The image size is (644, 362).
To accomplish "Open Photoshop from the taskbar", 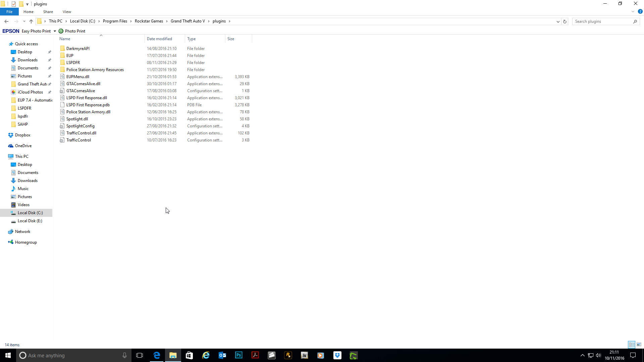I will (x=238, y=355).
